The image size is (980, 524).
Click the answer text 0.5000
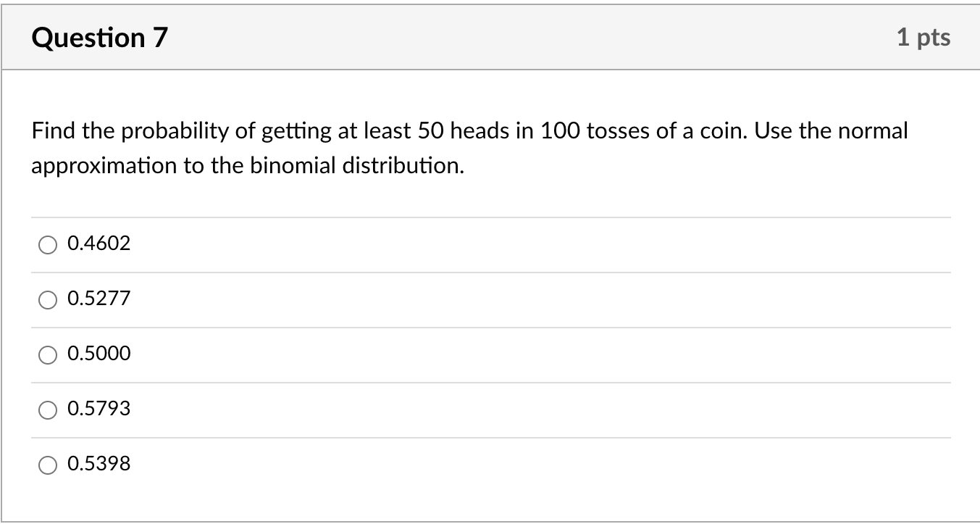[x=98, y=354]
